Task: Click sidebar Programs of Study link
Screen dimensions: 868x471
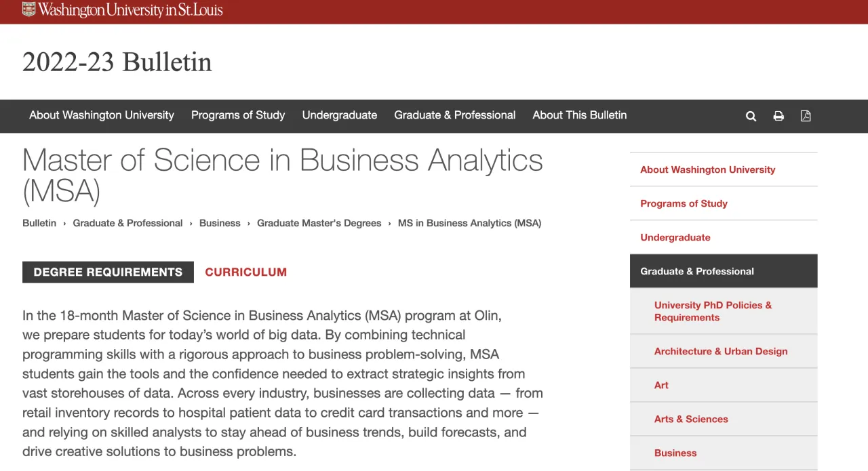Action: coord(684,203)
